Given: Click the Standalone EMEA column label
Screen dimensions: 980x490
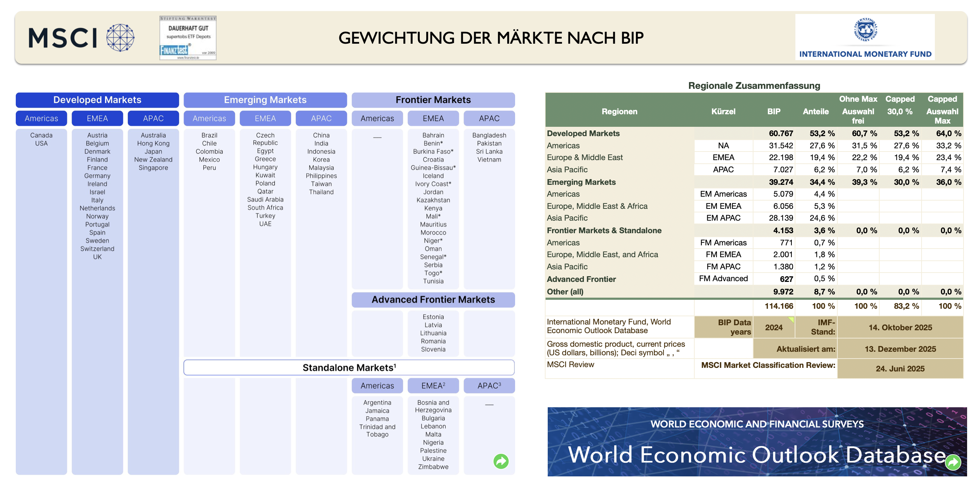Looking at the screenshot, I should pyautogui.click(x=433, y=385).
